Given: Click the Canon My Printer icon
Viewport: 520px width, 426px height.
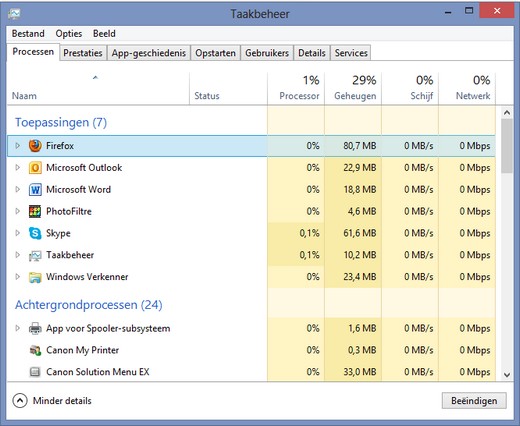Looking at the screenshot, I should coord(35,350).
